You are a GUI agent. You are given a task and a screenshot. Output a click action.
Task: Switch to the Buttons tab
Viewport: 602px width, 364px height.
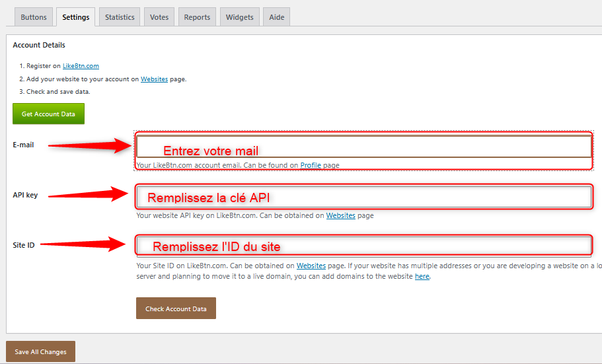pos(34,17)
